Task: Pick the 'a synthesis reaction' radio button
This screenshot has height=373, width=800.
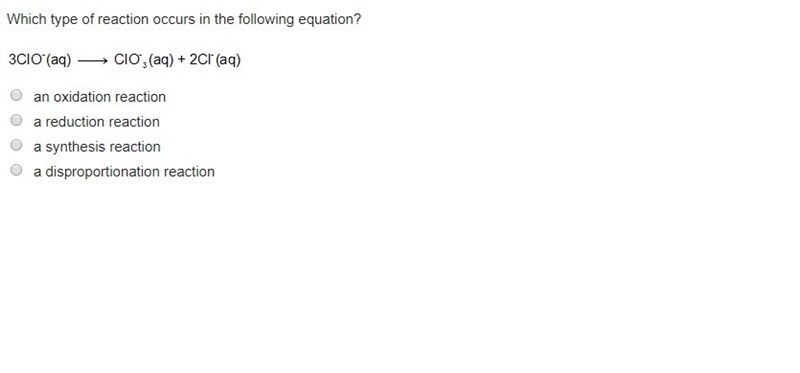Action: 16,145
